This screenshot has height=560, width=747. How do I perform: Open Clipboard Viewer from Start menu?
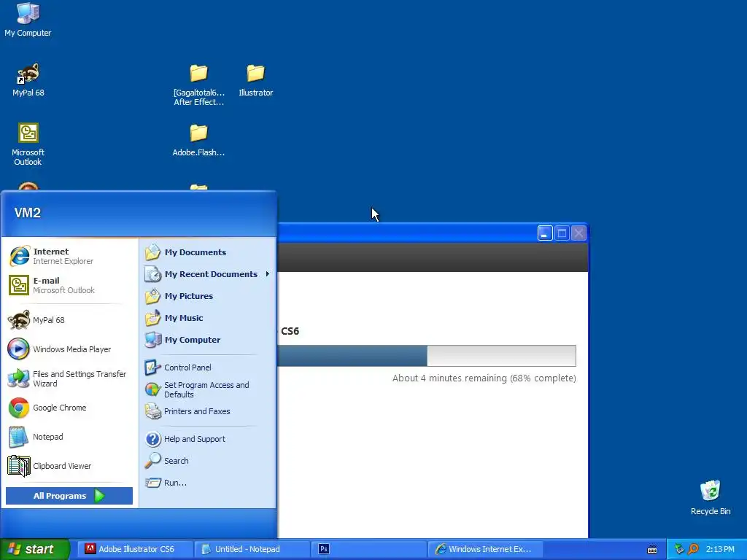coord(69,466)
